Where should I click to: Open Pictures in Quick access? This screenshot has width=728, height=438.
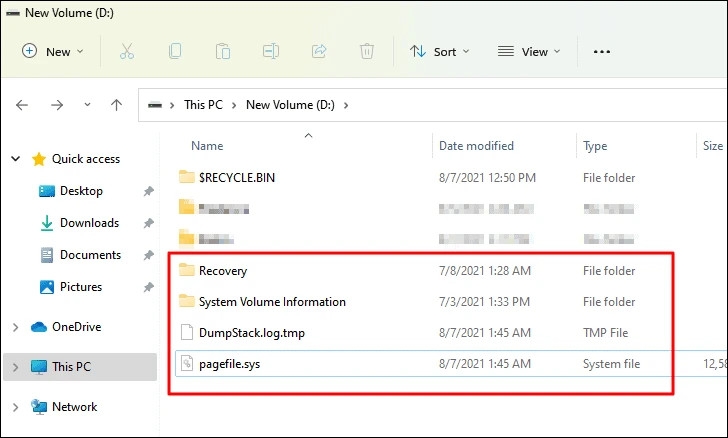pos(81,287)
